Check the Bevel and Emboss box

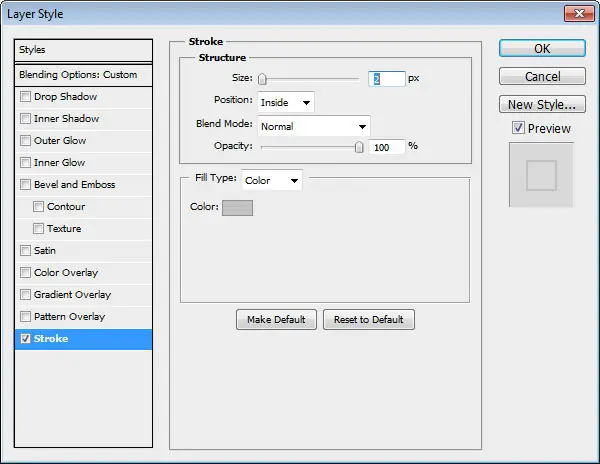click(x=25, y=184)
